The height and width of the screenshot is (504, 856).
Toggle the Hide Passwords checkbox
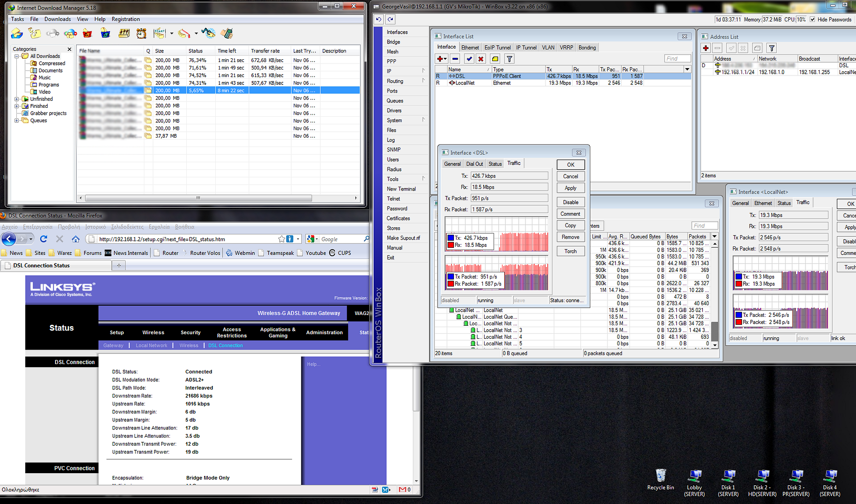pyautogui.click(x=813, y=20)
